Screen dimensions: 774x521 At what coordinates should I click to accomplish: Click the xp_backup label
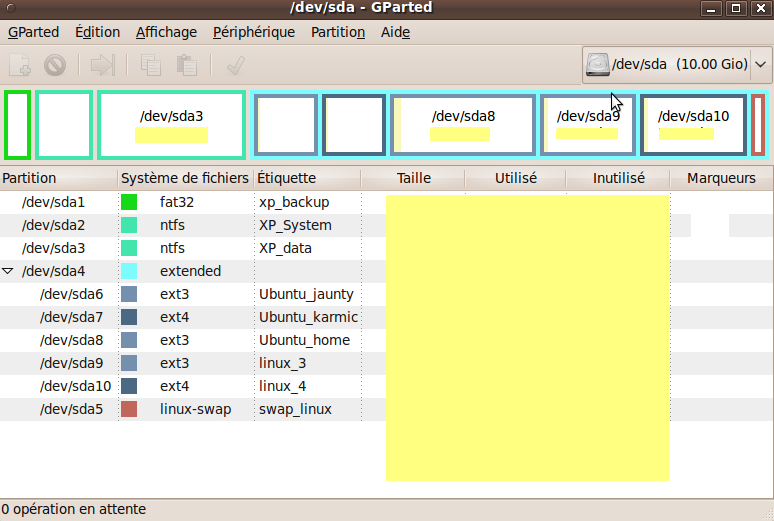tap(294, 202)
